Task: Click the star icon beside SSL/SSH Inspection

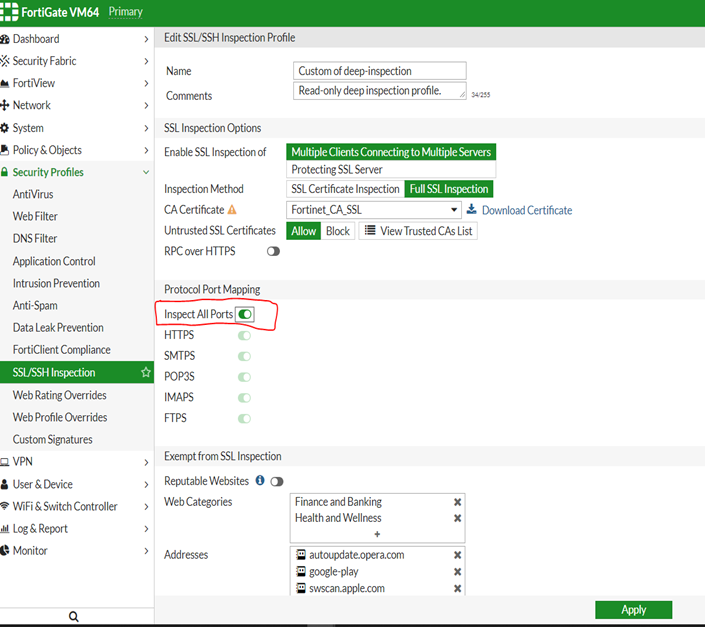Action: [x=146, y=373]
